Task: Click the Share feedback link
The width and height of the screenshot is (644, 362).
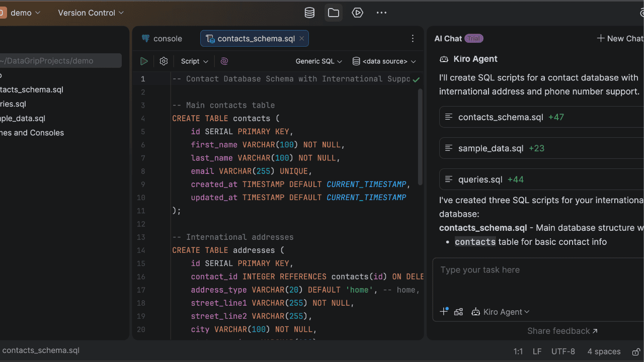Action: click(562, 331)
